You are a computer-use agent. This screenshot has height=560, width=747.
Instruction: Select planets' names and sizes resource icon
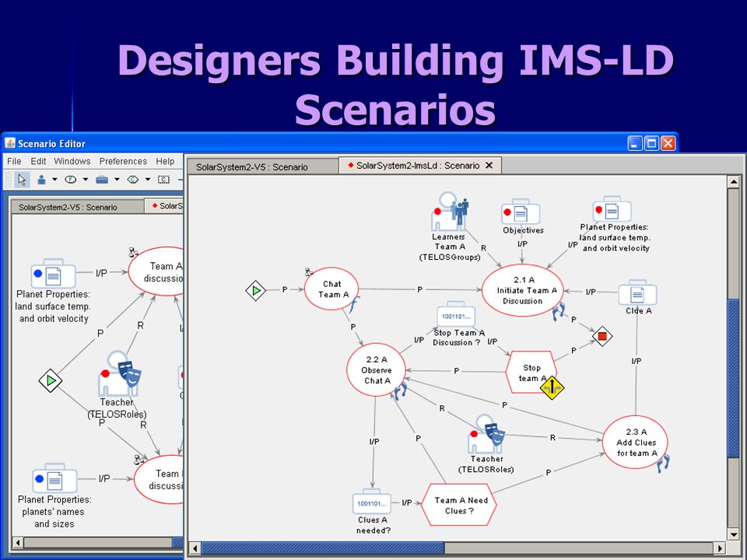(x=54, y=478)
